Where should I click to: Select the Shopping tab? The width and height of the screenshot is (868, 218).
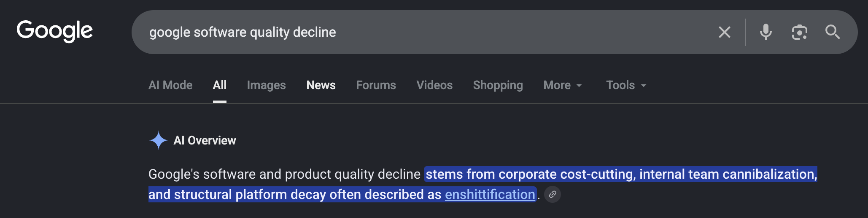[x=498, y=85]
